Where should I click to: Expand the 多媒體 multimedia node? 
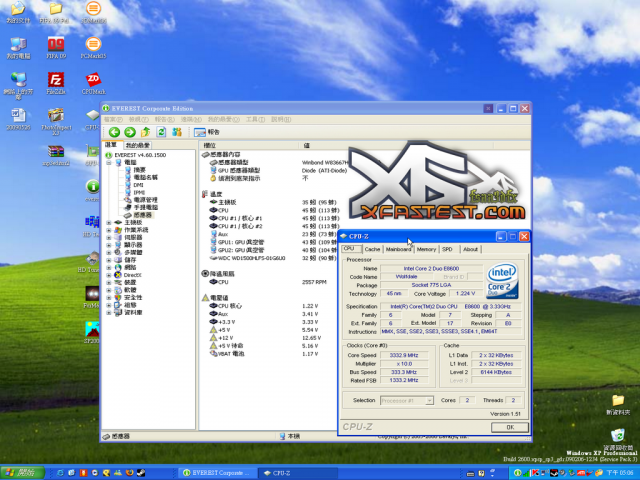[x=109, y=252]
